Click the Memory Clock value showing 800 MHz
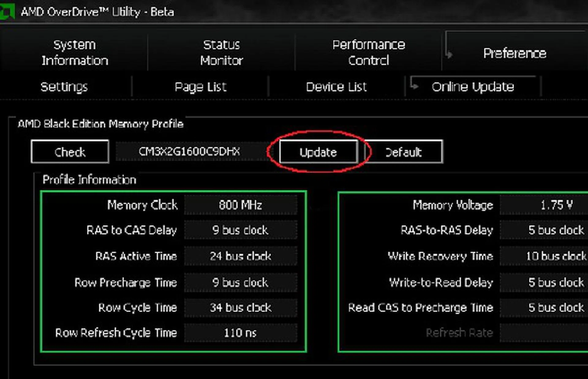Viewport: 588px width, 379px height. pyautogui.click(x=240, y=205)
